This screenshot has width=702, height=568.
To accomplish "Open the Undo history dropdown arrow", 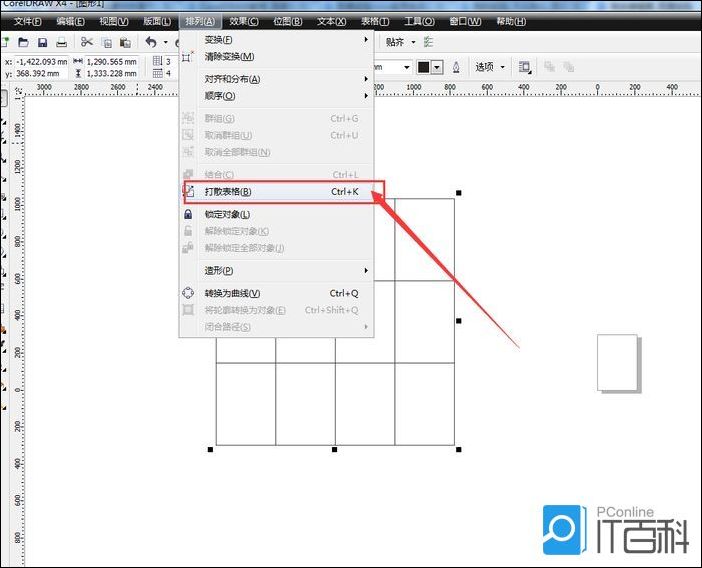I will coord(166,43).
